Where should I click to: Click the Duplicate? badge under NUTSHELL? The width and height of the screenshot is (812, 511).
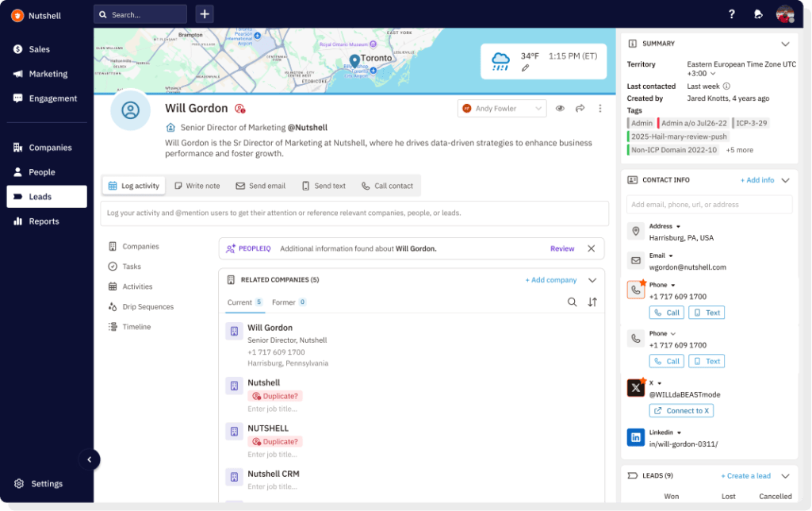coord(274,441)
